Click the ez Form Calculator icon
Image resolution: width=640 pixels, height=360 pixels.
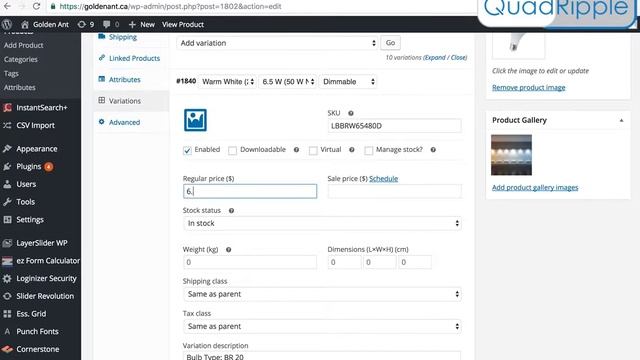[x=7, y=260]
